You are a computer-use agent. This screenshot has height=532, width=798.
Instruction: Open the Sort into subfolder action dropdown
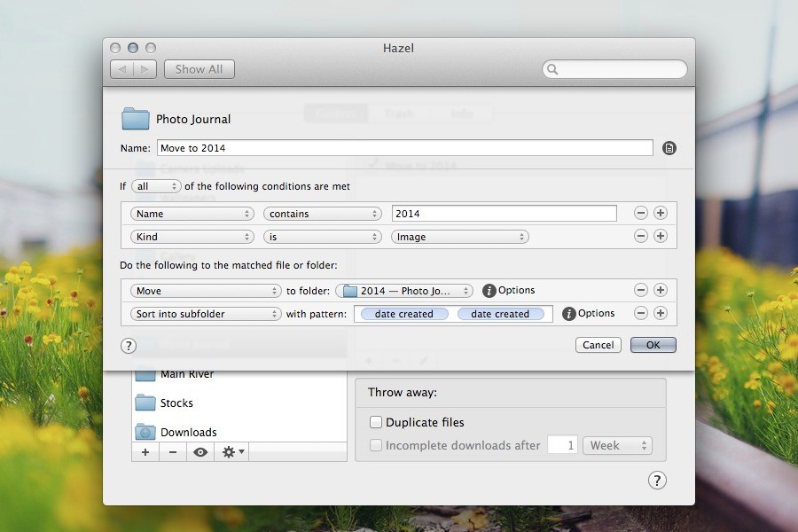point(206,314)
